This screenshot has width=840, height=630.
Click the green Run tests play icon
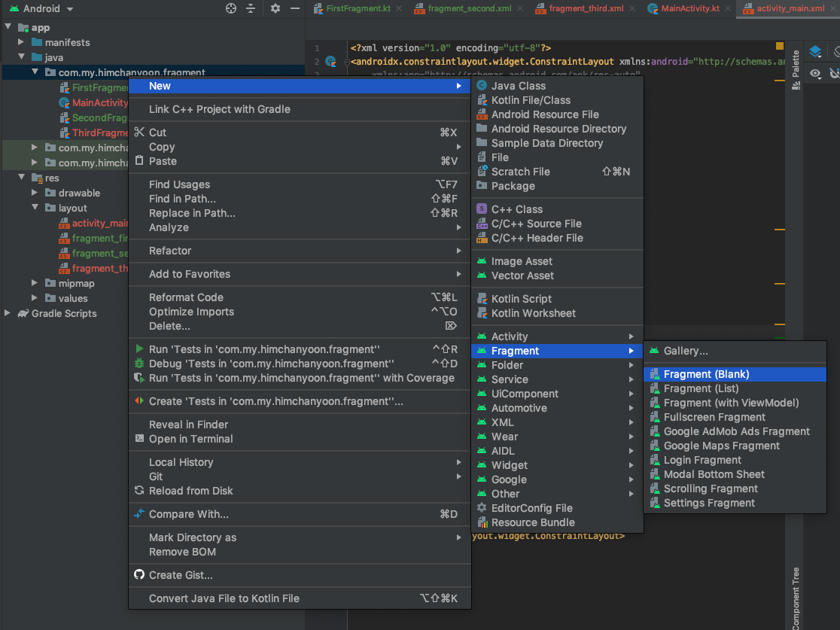point(139,348)
